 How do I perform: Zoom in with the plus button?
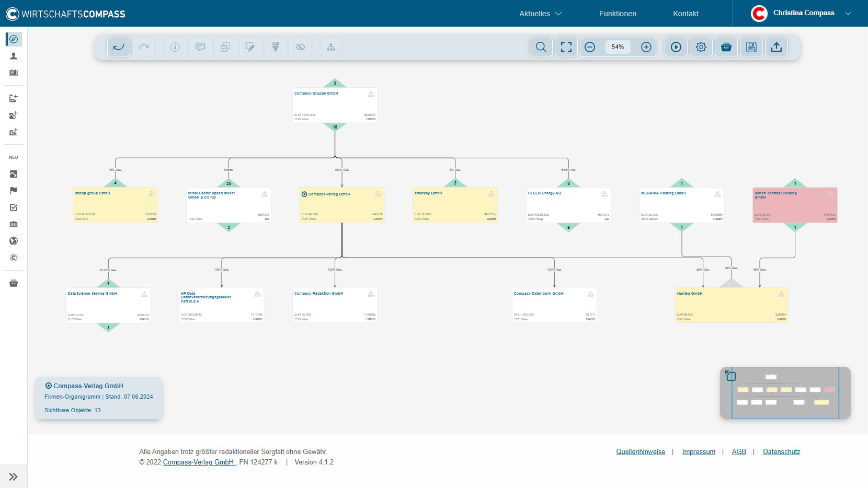pyautogui.click(x=646, y=47)
